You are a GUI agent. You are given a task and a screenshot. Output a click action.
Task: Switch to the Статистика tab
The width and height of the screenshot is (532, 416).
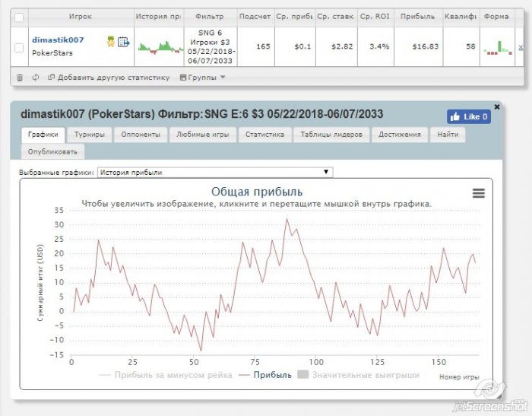tap(264, 135)
